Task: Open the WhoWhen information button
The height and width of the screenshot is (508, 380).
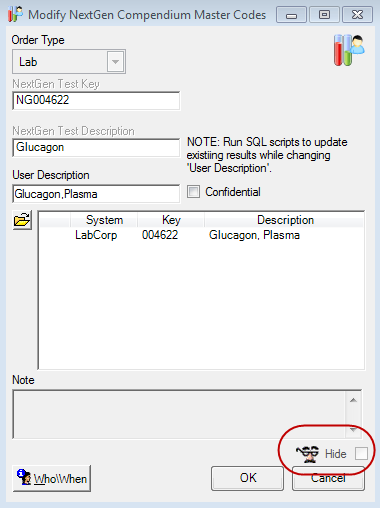Action: click(52, 478)
